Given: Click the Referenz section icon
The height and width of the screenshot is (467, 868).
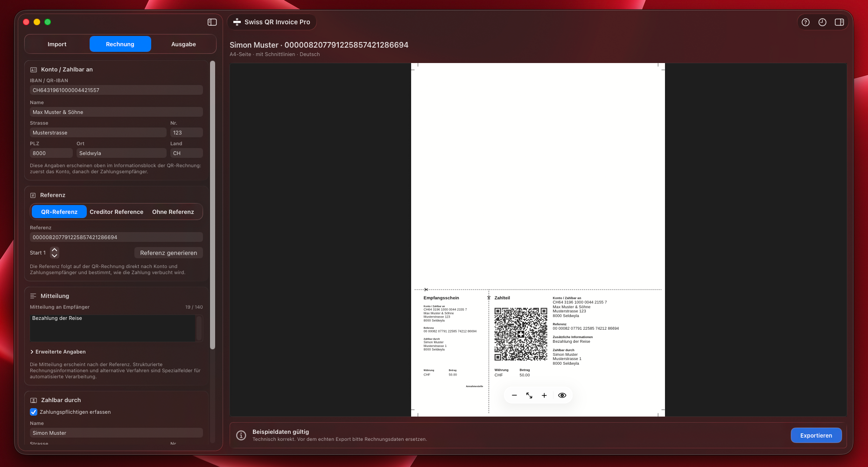Looking at the screenshot, I should pos(33,195).
